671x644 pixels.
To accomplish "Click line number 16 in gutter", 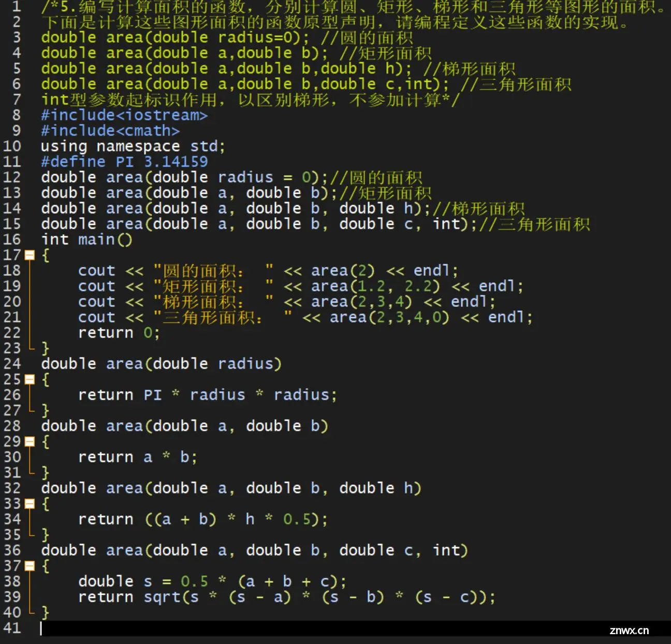I will point(12,239).
